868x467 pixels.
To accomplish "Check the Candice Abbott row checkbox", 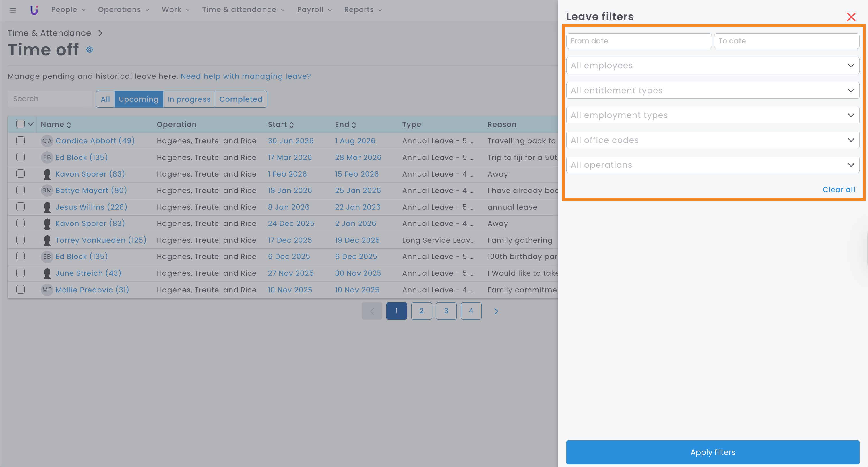I will pos(21,141).
